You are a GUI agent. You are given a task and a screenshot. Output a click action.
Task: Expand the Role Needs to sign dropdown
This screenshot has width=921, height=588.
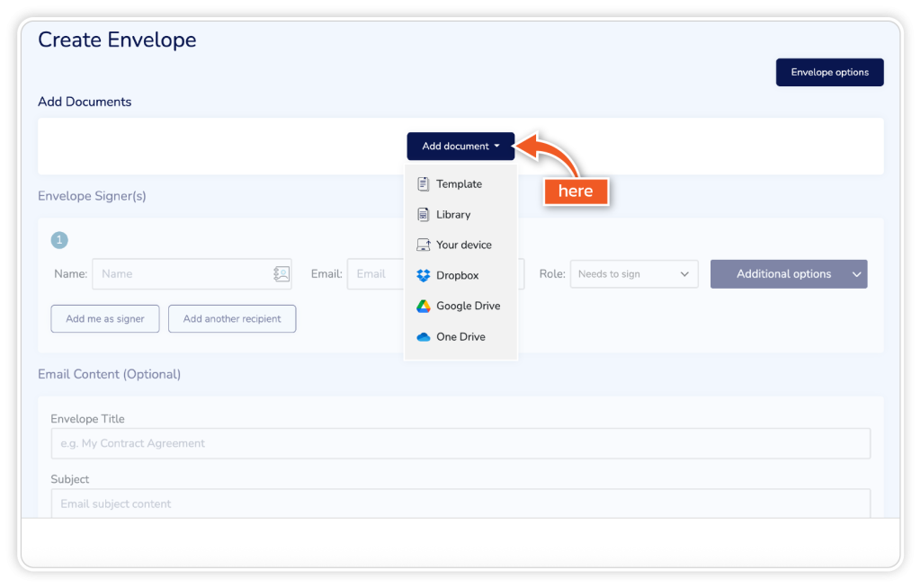click(x=634, y=274)
